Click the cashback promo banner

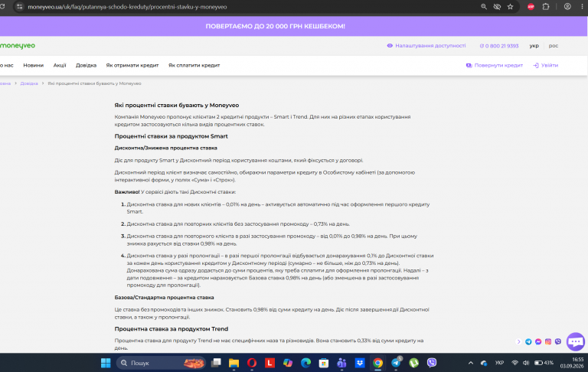point(276,26)
